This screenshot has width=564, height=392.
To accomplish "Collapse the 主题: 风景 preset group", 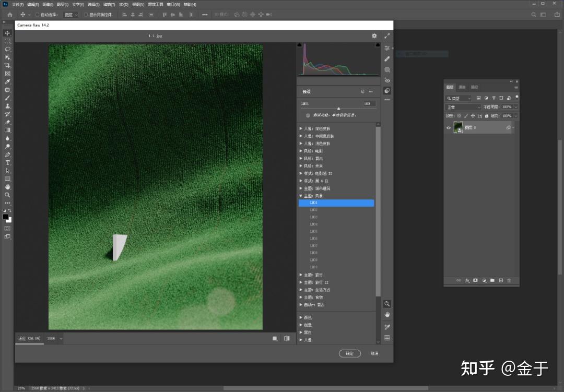I will (x=301, y=196).
